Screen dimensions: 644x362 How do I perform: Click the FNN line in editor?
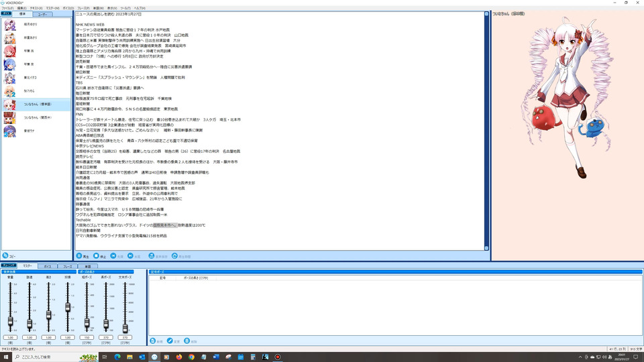pyautogui.click(x=79, y=115)
